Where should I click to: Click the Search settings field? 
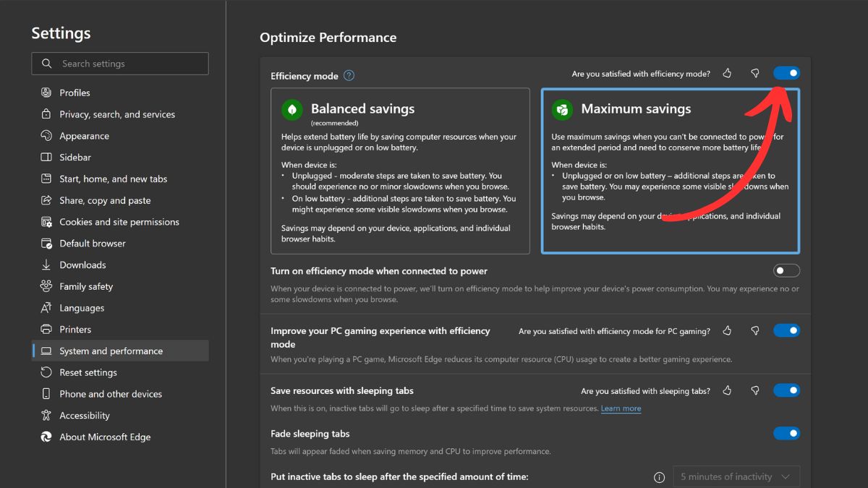pos(119,64)
